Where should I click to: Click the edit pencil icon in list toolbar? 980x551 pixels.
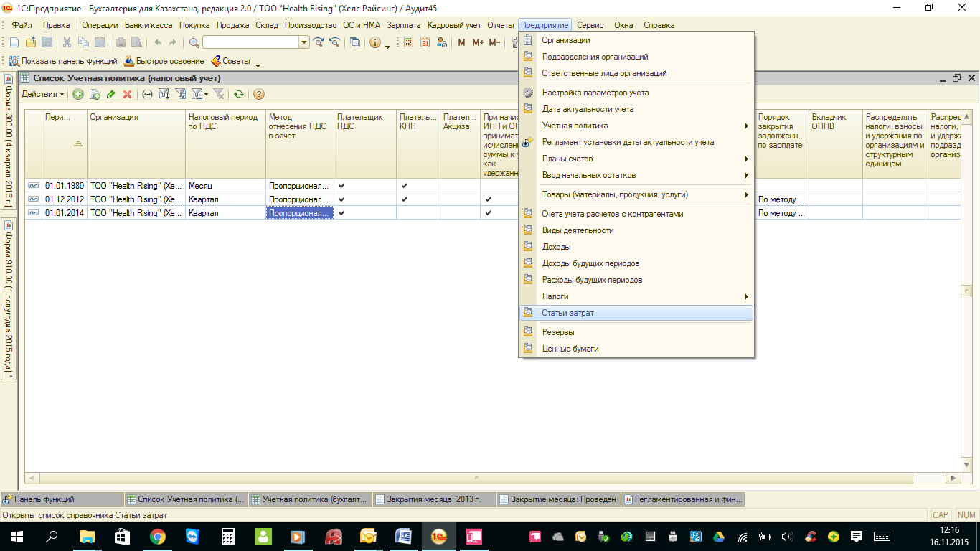click(x=110, y=94)
